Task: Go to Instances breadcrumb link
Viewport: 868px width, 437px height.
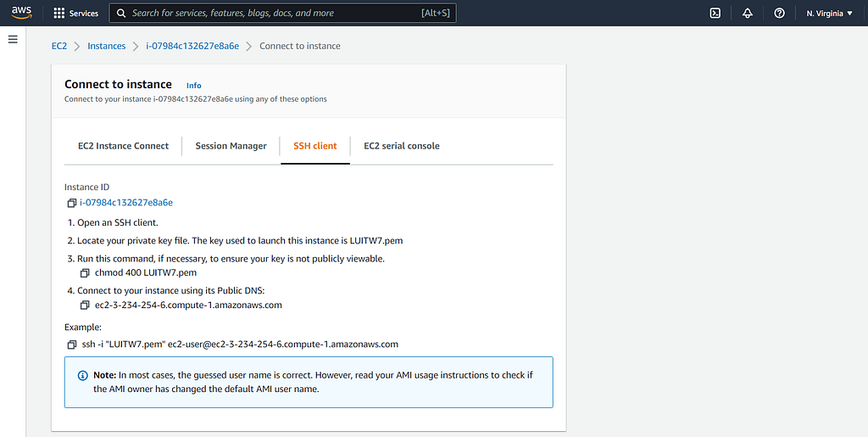Action: (106, 46)
